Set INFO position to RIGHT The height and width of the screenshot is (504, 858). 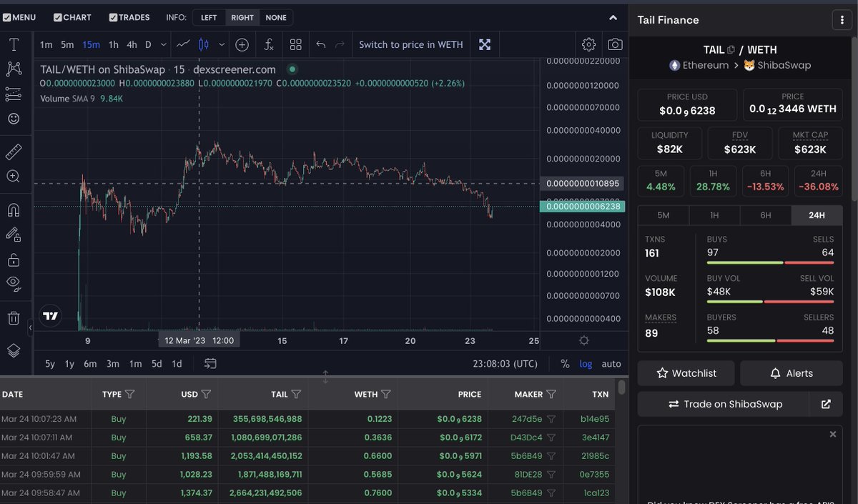242,17
